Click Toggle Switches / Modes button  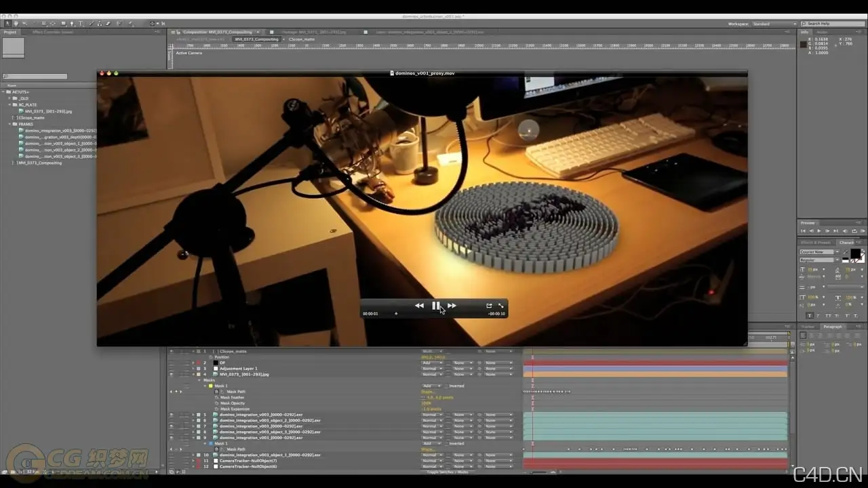click(x=448, y=472)
